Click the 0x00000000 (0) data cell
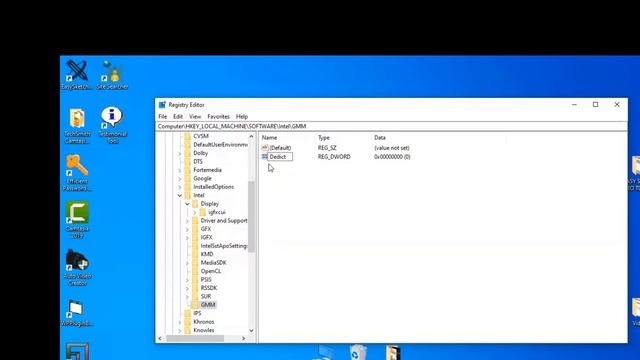Viewport: 640px width, 360px height. pos(392,157)
